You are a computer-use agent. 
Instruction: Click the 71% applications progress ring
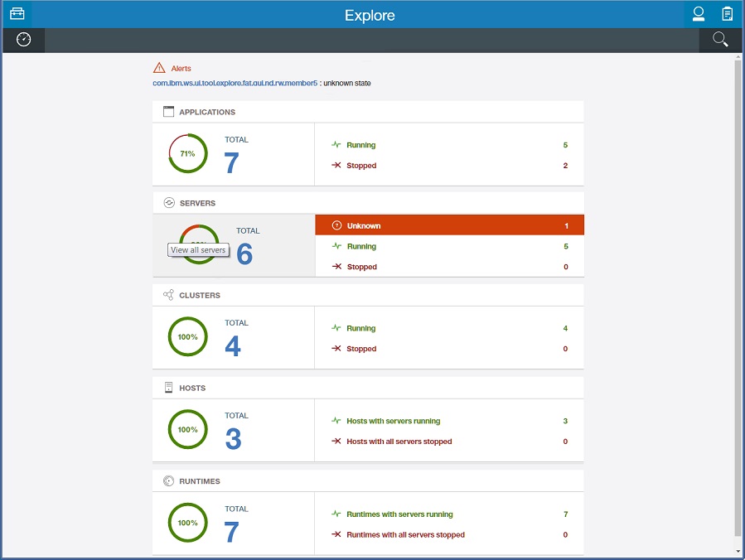click(x=188, y=153)
